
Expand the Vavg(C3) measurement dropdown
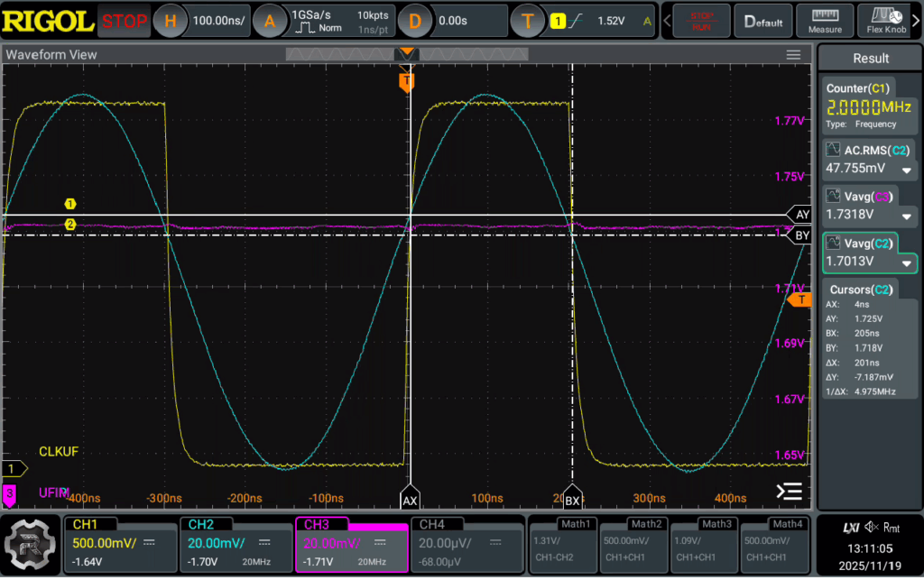906,216
